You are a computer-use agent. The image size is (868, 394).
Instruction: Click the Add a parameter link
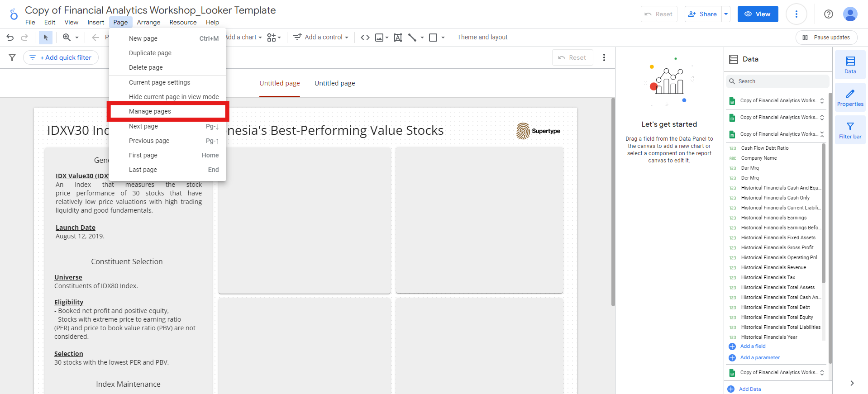pos(760,358)
